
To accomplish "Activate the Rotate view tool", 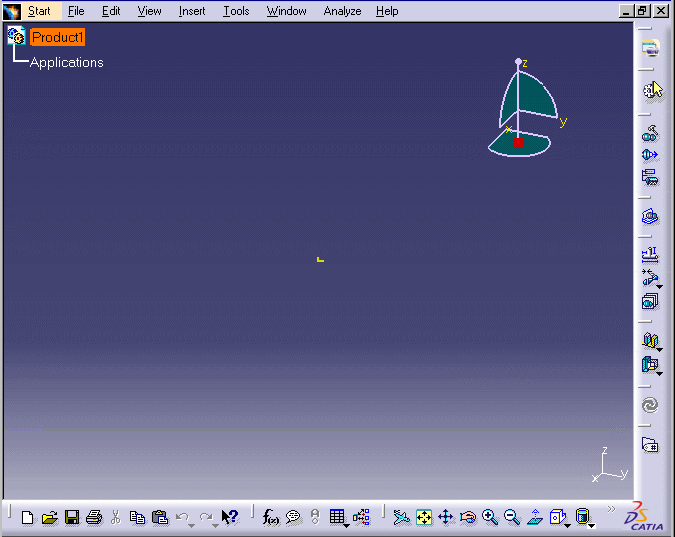I will coord(468,517).
